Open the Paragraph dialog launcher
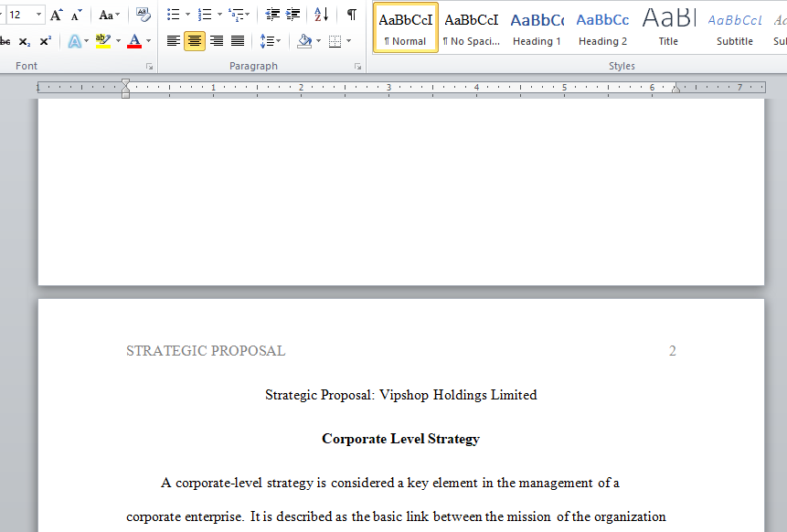This screenshot has width=787, height=532. [358, 66]
